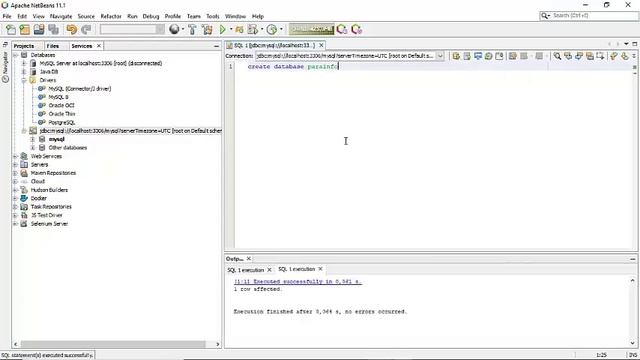
Task: Click the Executed successfully link in output
Action: [298, 282]
